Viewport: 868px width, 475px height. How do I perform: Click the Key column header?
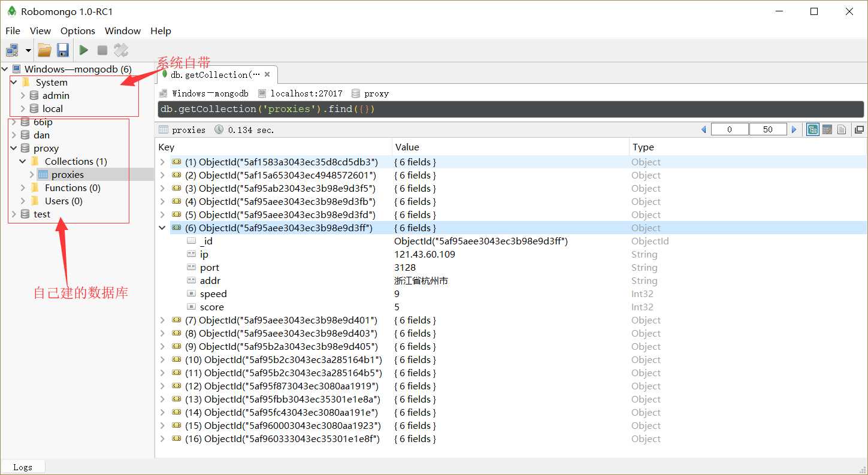coord(273,147)
